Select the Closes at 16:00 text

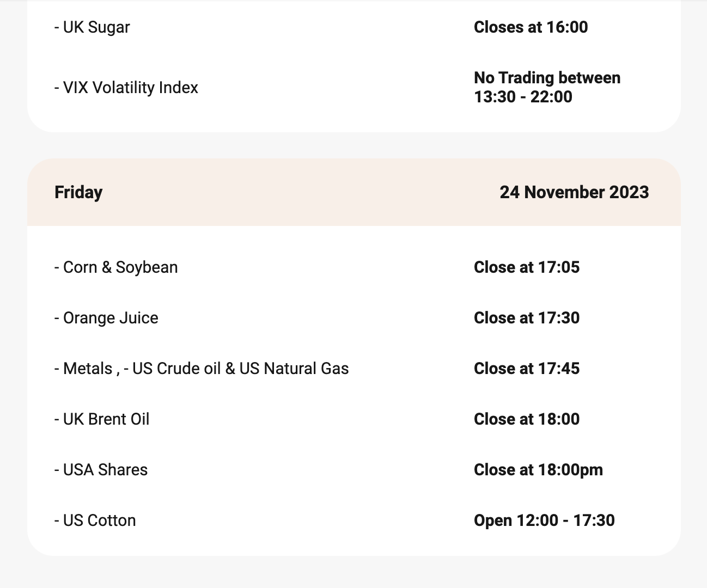pyautogui.click(x=531, y=27)
